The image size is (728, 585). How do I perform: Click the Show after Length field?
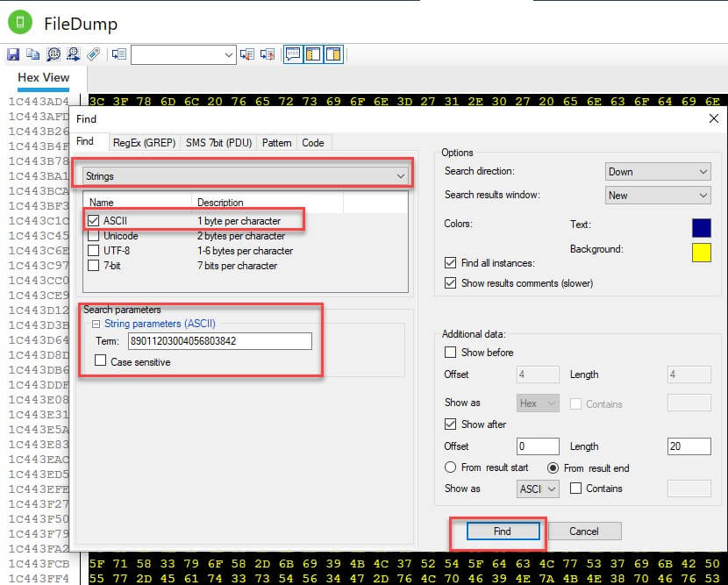[x=689, y=446]
